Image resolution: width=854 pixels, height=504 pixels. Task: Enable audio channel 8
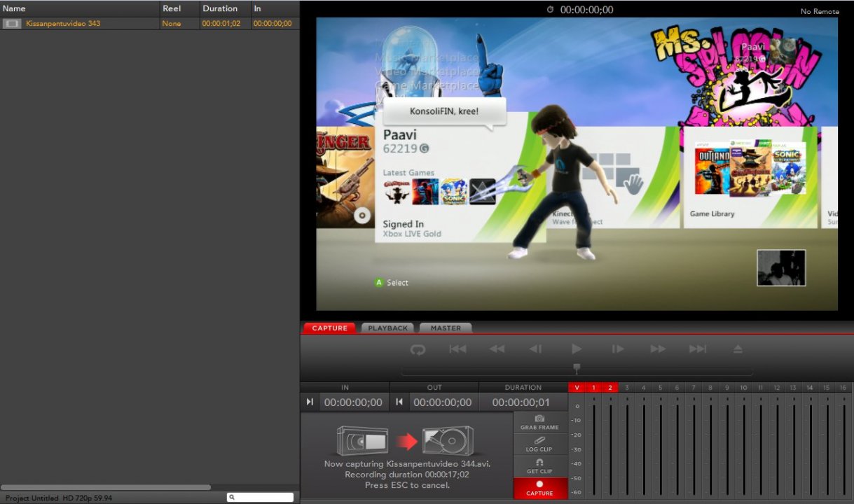710,388
